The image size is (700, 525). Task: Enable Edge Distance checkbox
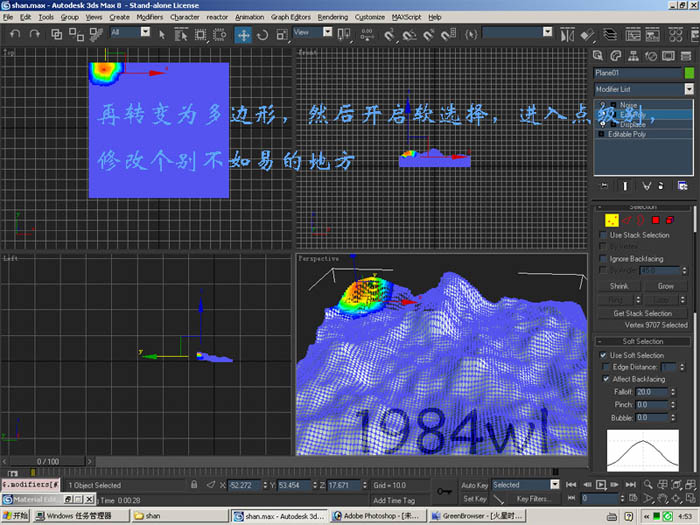coord(606,367)
